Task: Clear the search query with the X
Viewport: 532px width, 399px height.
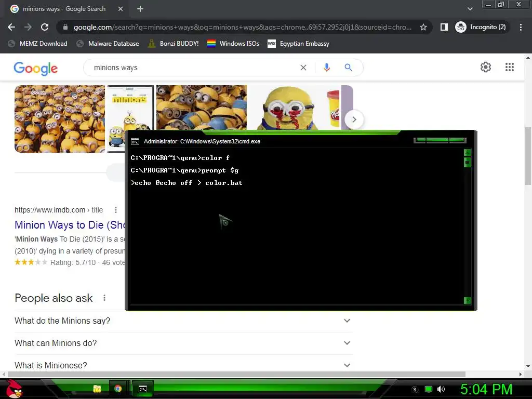Action: tap(303, 68)
